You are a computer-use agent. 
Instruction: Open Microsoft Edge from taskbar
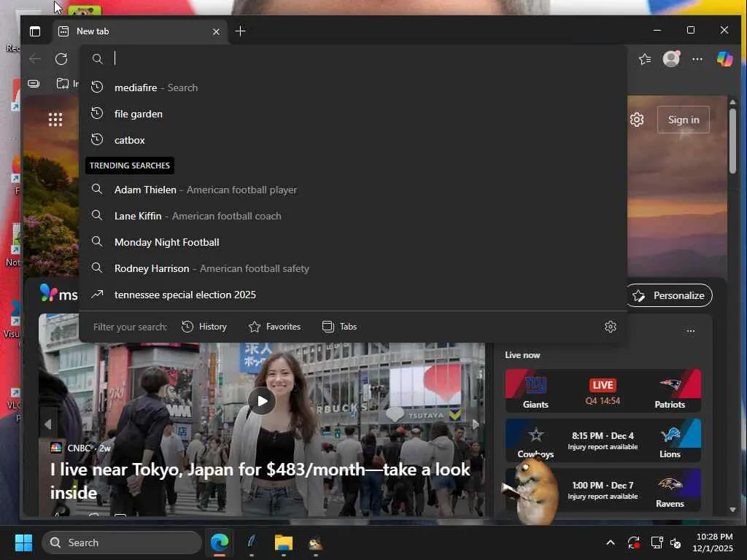tap(220, 542)
